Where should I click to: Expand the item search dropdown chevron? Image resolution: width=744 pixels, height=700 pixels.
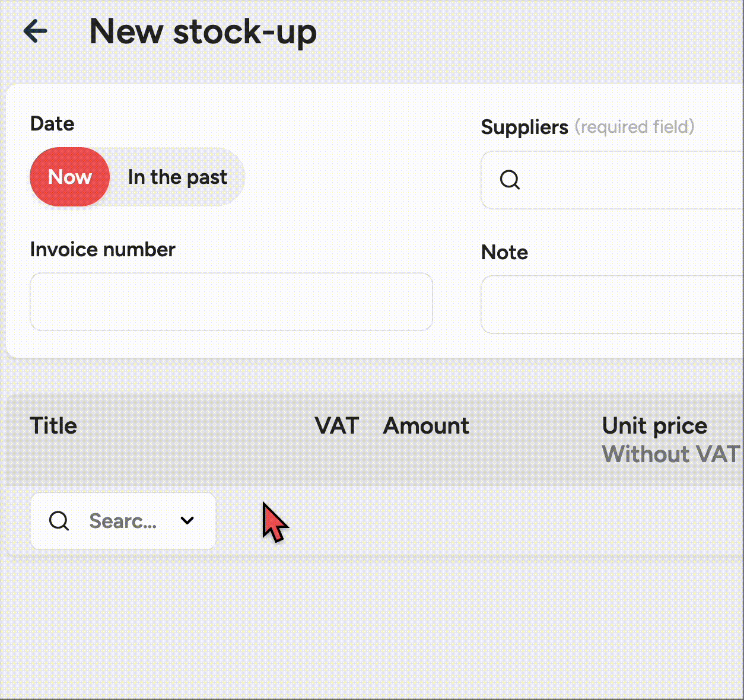pyautogui.click(x=187, y=521)
